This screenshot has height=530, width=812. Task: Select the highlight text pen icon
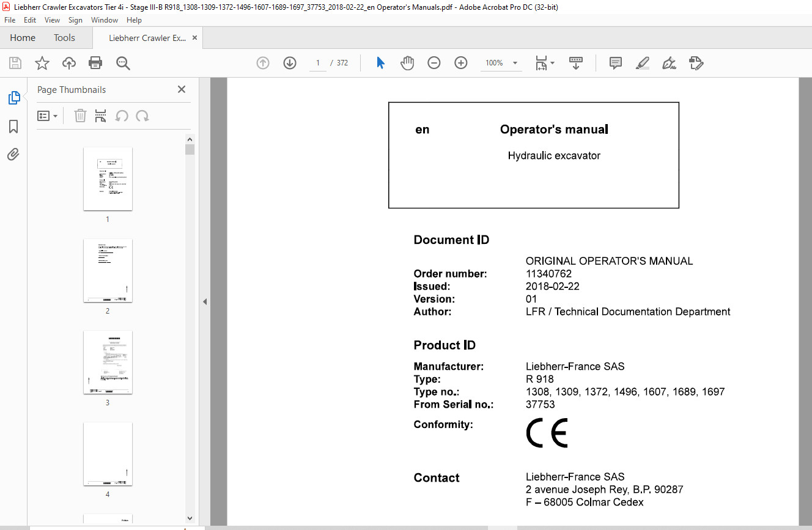(642, 63)
